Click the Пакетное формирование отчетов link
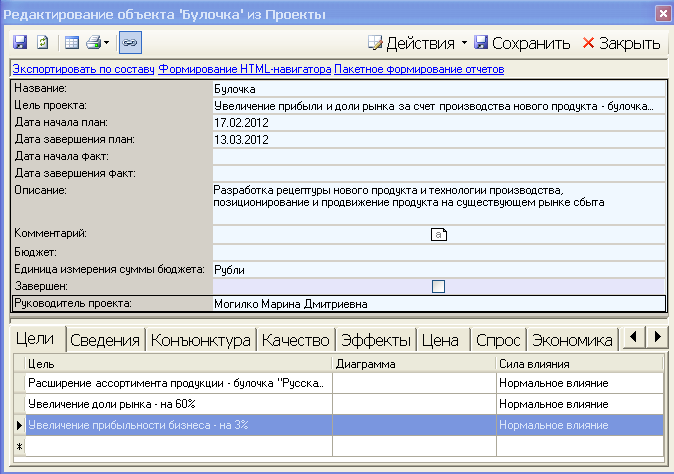This screenshot has width=674, height=474. (x=419, y=69)
